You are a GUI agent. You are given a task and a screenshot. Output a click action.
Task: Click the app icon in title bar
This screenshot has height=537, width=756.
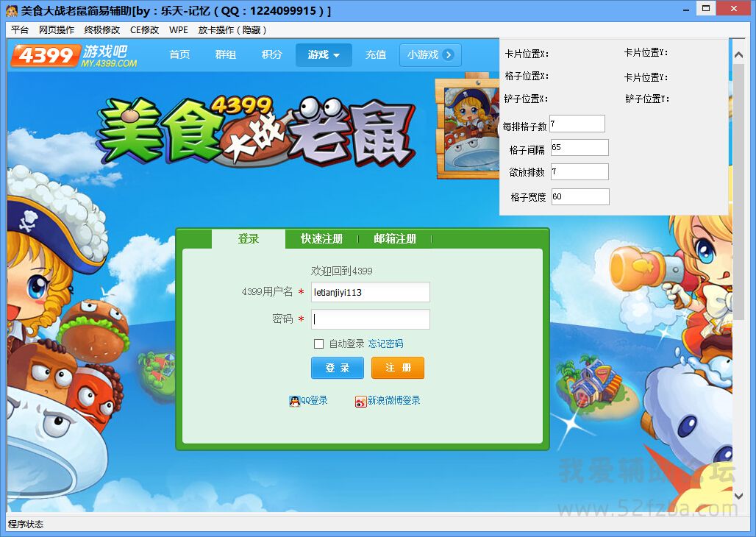(x=12, y=10)
